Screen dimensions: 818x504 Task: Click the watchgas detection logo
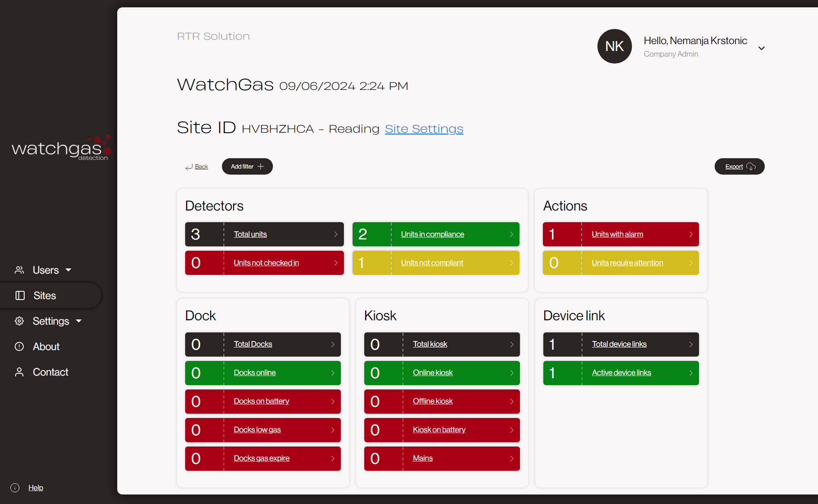coord(61,148)
